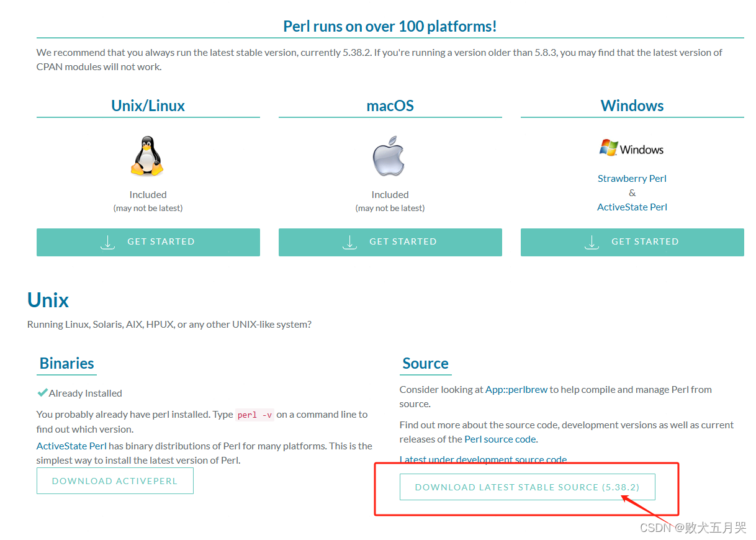Click download arrow icon in Windows Get Started
This screenshot has width=756, height=540.
click(592, 242)
